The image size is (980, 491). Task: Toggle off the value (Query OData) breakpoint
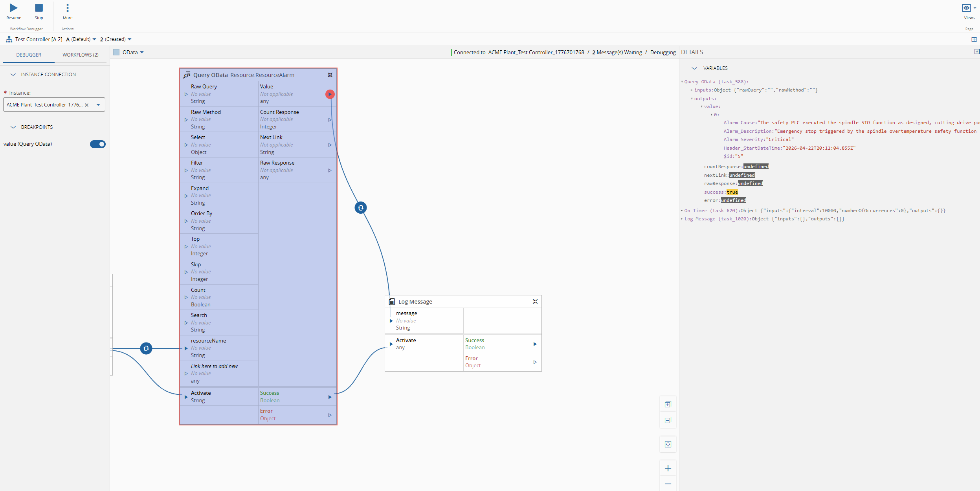[98, 144]
